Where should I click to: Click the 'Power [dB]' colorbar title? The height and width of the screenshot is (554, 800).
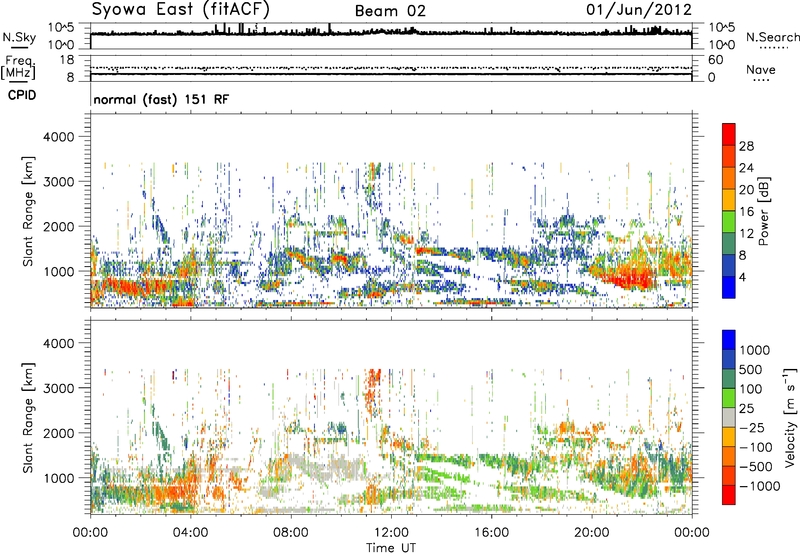tap(763, 211)
